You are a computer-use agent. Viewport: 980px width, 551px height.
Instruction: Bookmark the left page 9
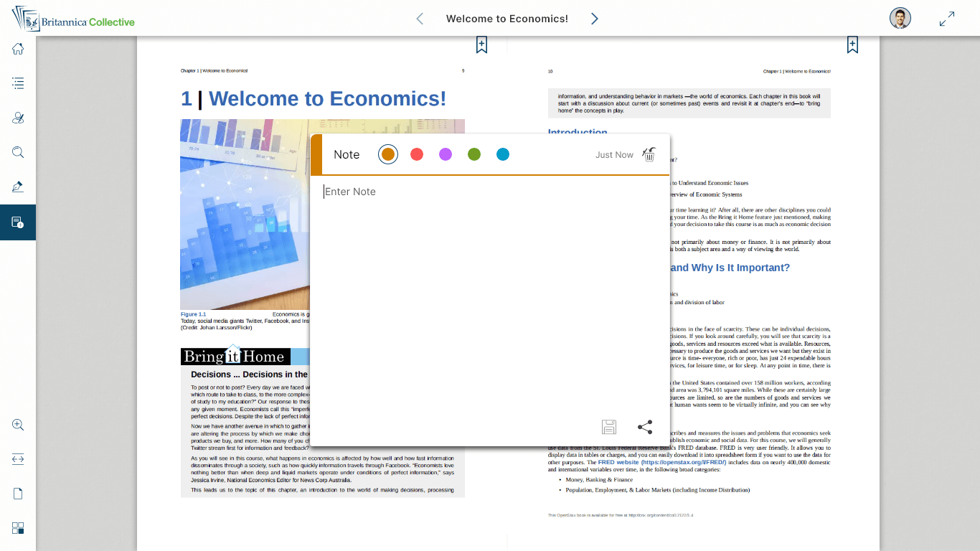click(x=481, y=44)
